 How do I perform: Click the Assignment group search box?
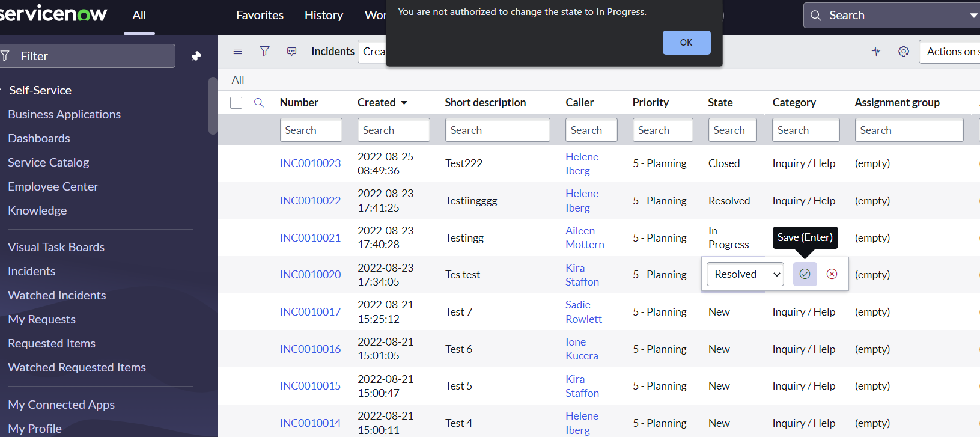point(909,130)
